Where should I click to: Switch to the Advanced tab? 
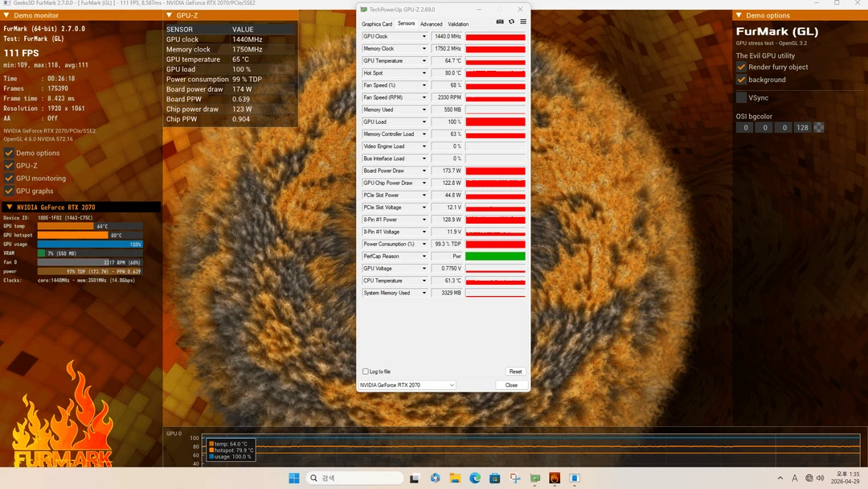click(431, 24)
